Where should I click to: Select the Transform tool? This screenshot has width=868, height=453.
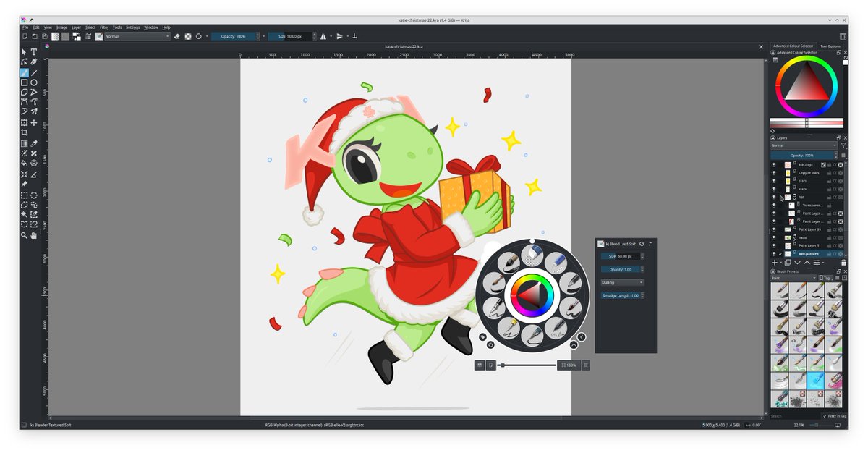pyautogui.click(x=24, y=122)
